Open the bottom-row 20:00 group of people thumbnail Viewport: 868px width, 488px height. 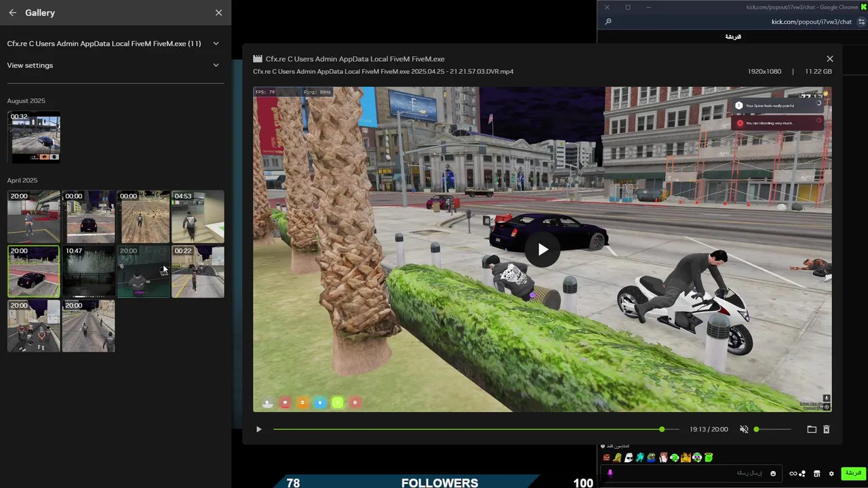point(34,326)
